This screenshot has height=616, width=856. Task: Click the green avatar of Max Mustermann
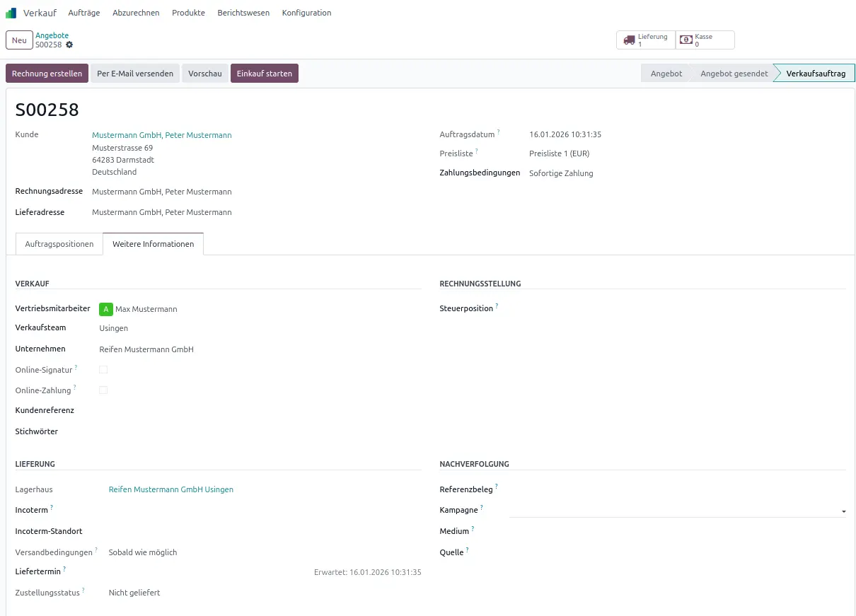click(x=106, y=309)
